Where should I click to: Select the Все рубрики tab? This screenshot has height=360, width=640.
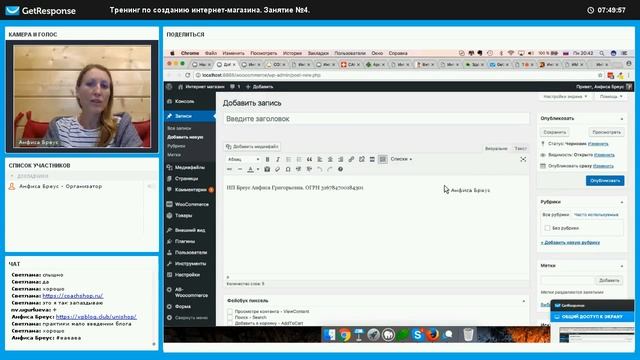(556, 215)
